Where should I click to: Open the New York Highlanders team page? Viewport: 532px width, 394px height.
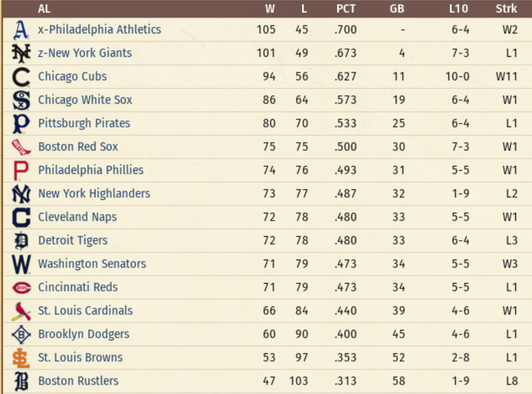click(x=94, y=193)
